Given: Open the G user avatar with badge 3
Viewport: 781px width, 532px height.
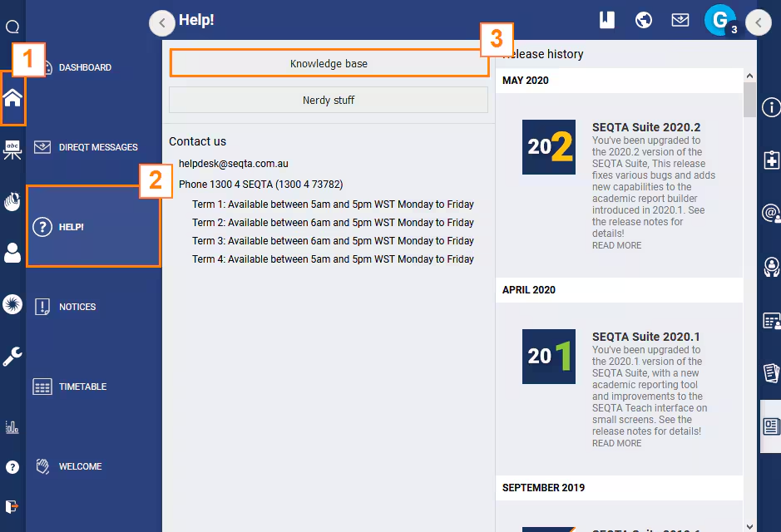Looking at the screenshot, I should pyautogui.click(x=721, y=20).
